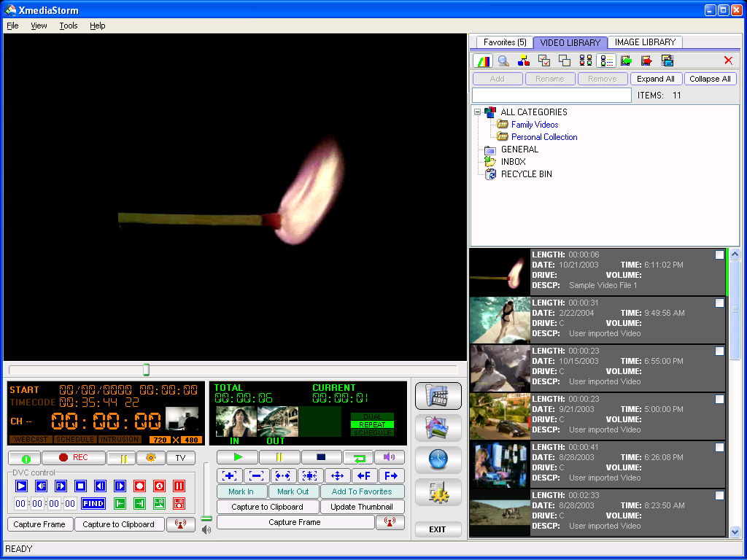
Task: Stop playback with the dark blue square button
Action: [x=321, y=457]
